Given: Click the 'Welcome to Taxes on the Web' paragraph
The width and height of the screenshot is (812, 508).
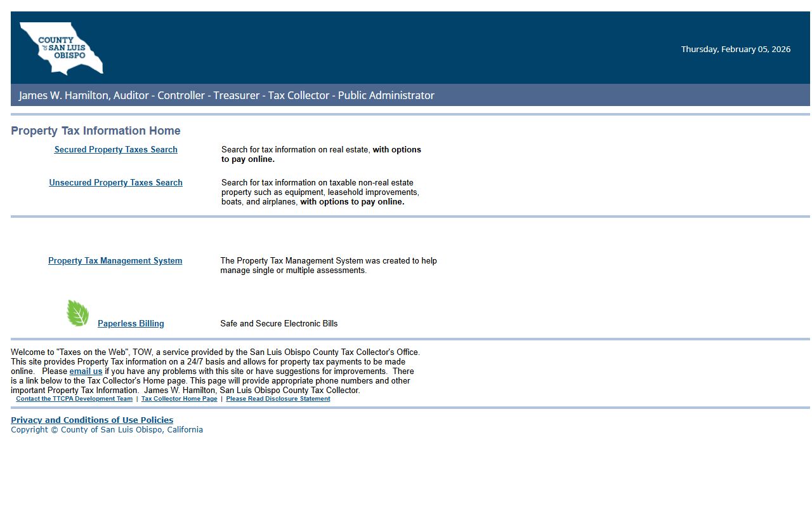Looking at the screenshot, I should [215, 371].
